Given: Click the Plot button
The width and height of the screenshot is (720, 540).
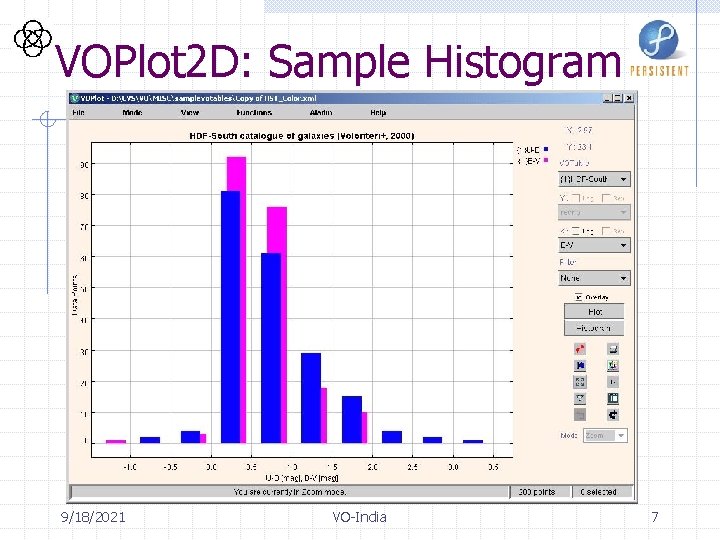Looking at the screenshot, I should click(x=594, y=311).
